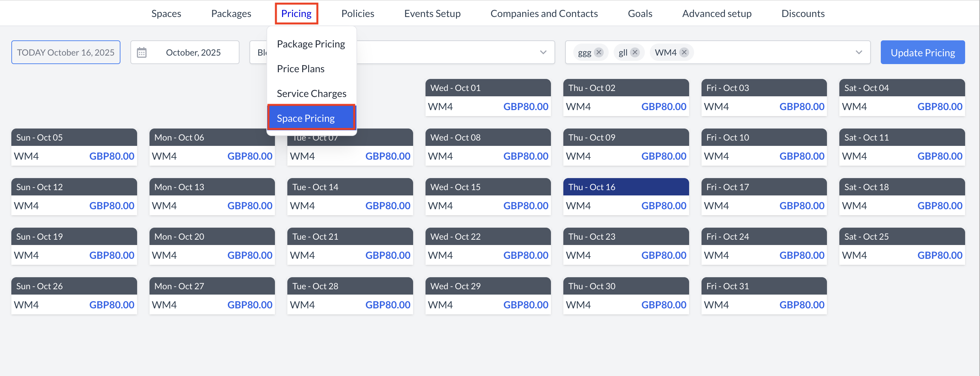The height and width of the screenshot is (376, 980).
Task: Remove the gll filter tag
Action: (635, 52)
